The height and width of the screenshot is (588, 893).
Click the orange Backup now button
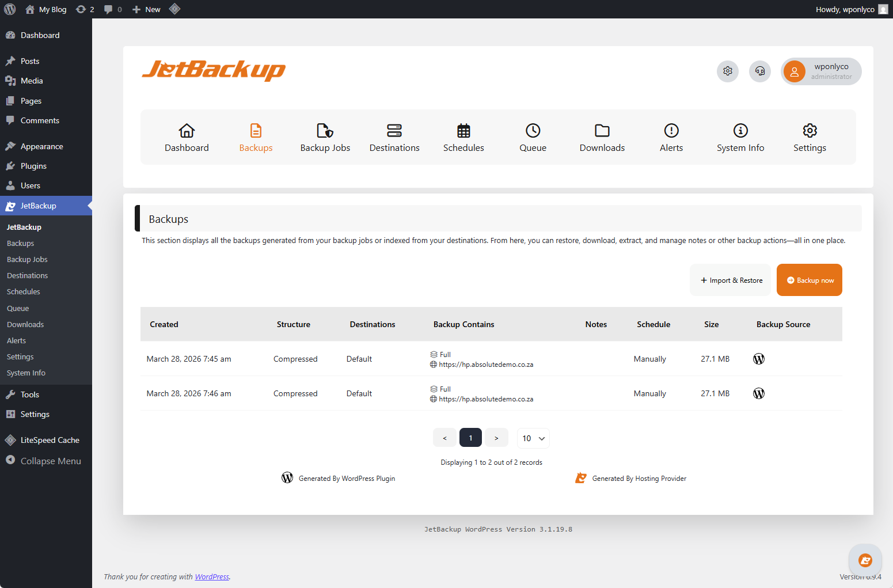810,280
